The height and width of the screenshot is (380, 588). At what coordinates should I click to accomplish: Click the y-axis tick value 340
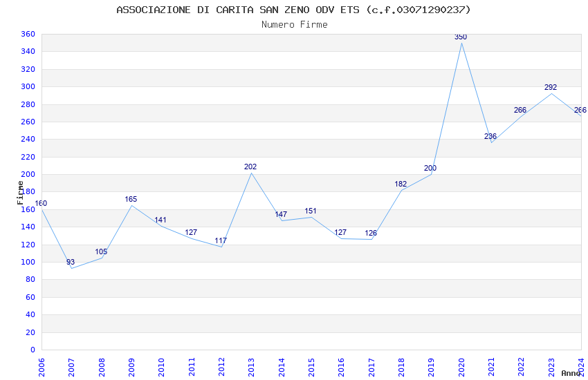[x=28, y=51]
